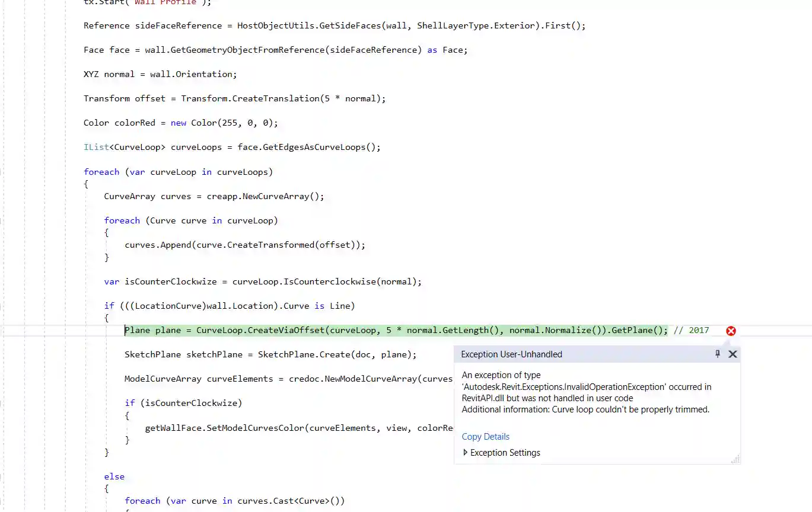The width and height of the screenshot is (812, 512).
Task: Click the new keyword in Color declaration
Action: pyautogui.click(x=178, y=122)
